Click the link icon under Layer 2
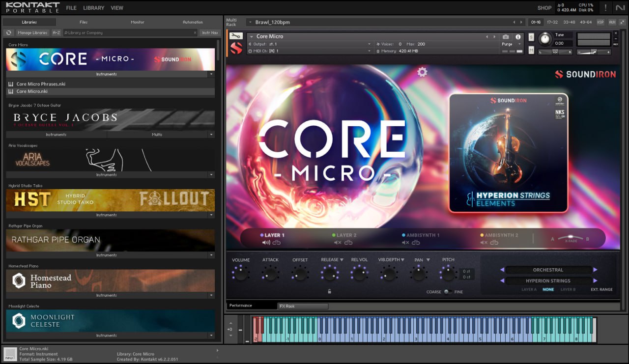The width and height of the screenshot is (629, 364). (348, 243)
